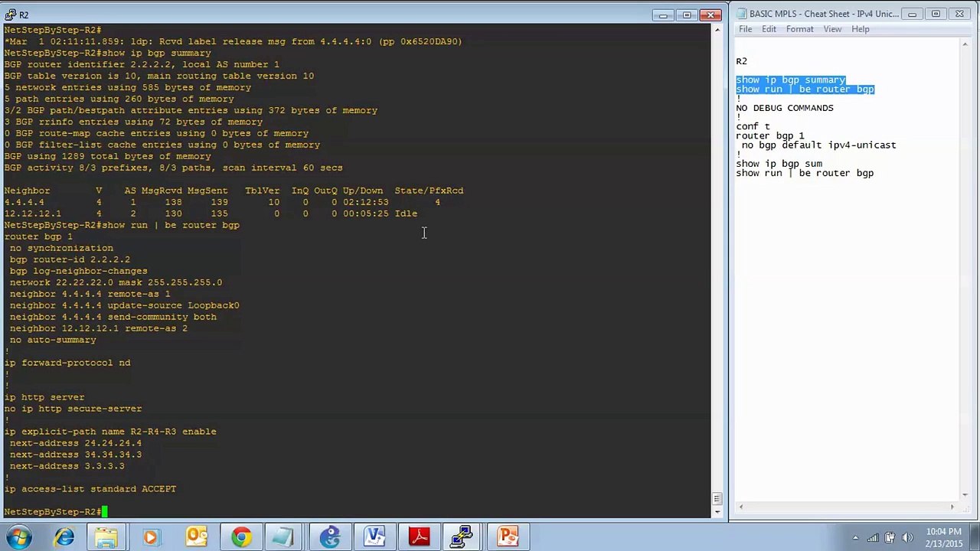
Task: Open the network signal tray icon
Action: pyautogui.click(x=873, y=538)
